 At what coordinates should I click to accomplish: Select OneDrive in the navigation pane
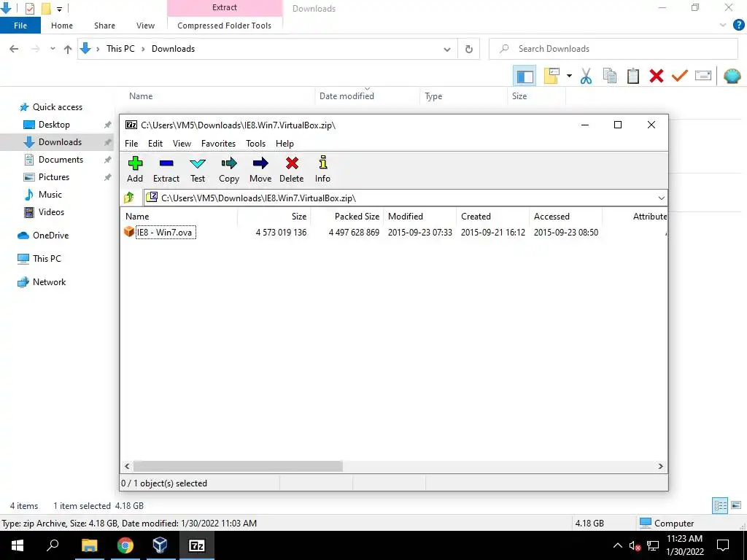click(x=50, y=236)
